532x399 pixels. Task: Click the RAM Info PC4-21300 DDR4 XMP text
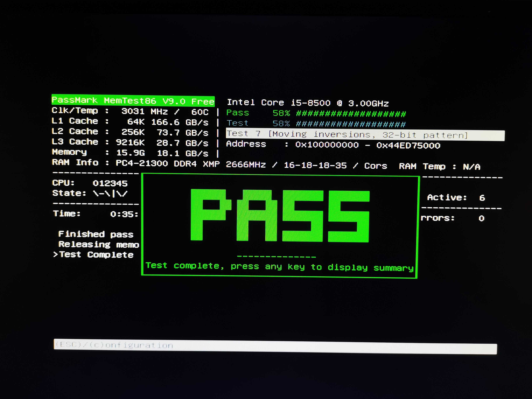[136, 163]
